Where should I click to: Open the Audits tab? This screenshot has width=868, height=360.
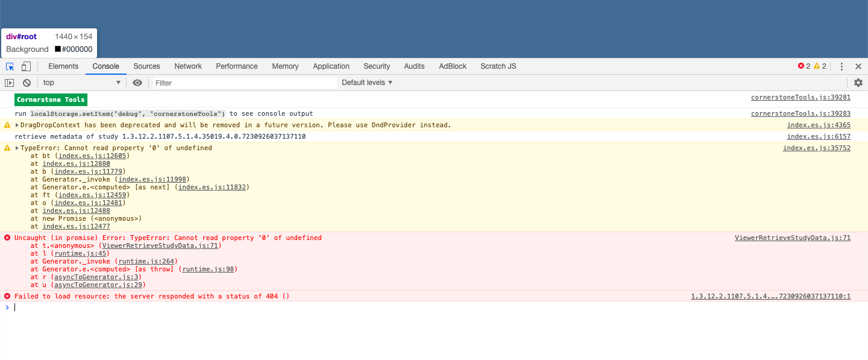click(x=414, y=66)
